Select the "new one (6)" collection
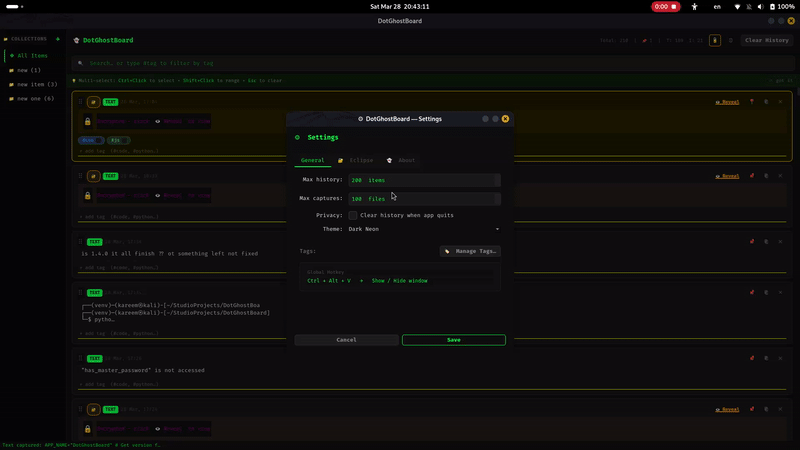 (x=34, y=98)
